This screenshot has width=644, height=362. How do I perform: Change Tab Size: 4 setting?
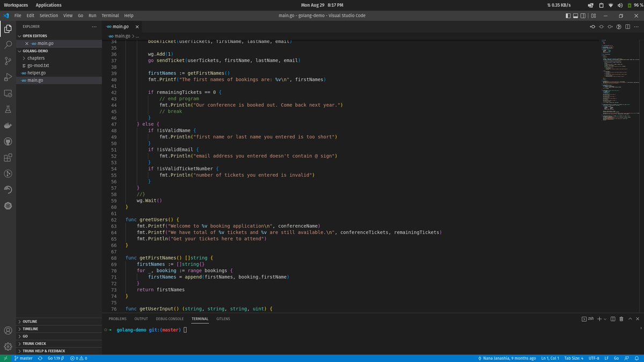(x=575, y=358)
